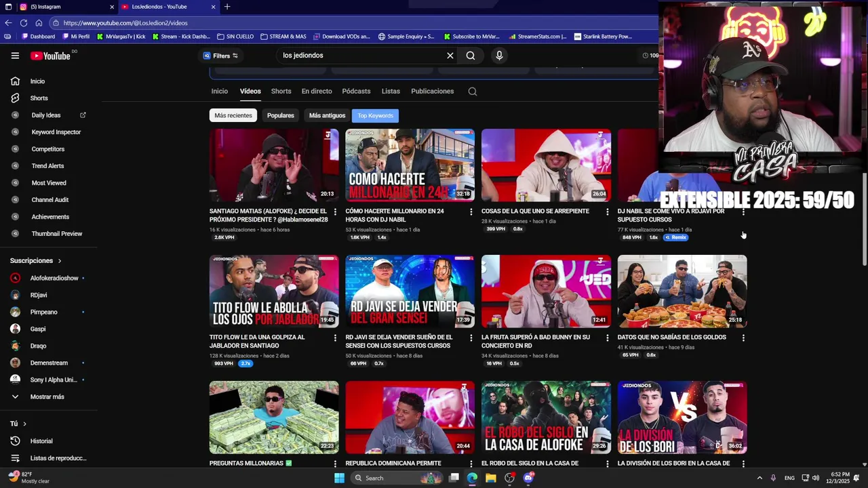Open Thumbnail Preview in sidebar
868x488 pixels.
point(56,234)
